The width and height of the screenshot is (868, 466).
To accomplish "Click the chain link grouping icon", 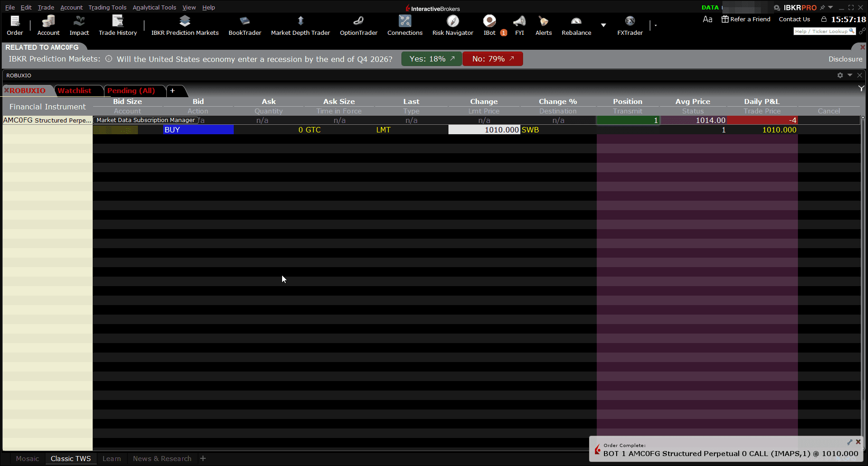I will (862, 31).
